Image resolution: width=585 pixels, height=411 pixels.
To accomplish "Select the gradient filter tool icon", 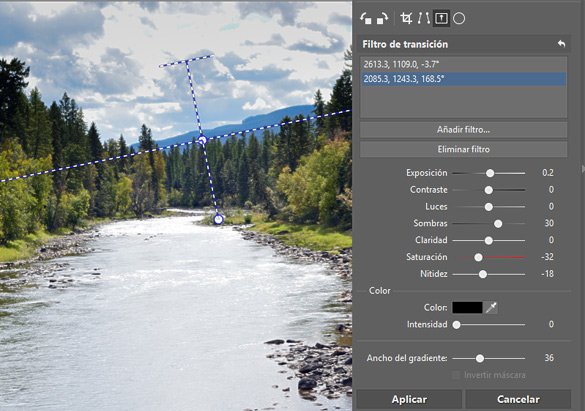I will click(x=441, y=18).
